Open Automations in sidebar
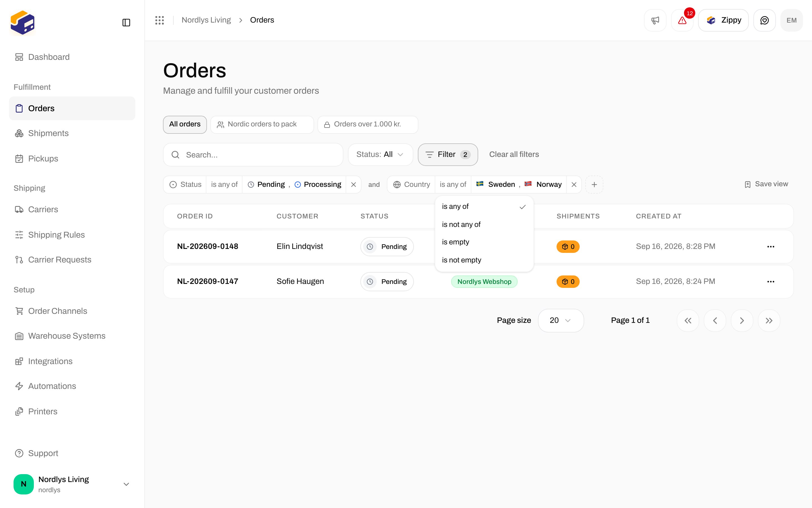 pos(72,386)
